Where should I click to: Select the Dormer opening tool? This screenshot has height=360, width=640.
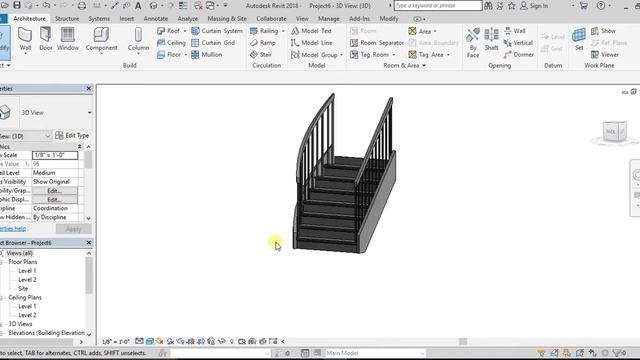pos(519,54)
